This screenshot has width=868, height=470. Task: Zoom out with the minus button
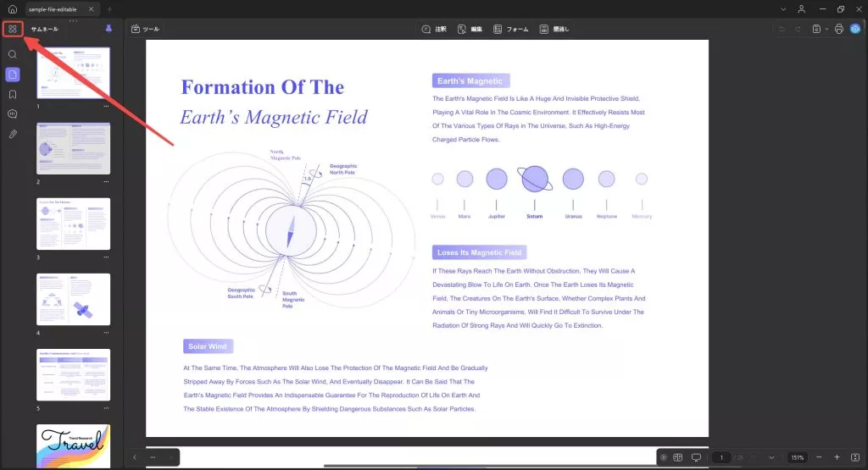coord(819,457)
